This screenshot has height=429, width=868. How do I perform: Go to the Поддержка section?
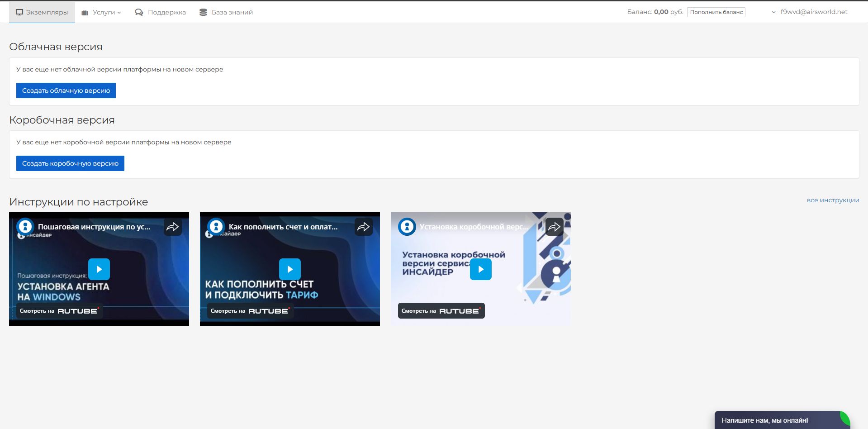pos(161,12)
